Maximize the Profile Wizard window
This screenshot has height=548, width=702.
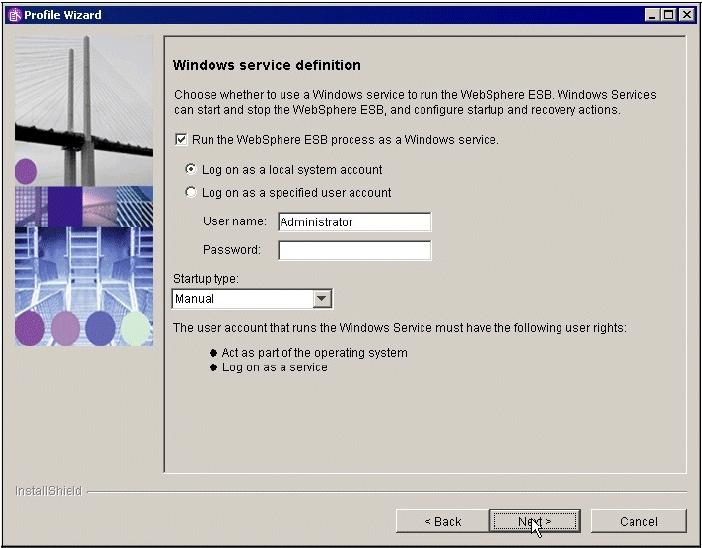pyautogui.click(x=668, y=15)
